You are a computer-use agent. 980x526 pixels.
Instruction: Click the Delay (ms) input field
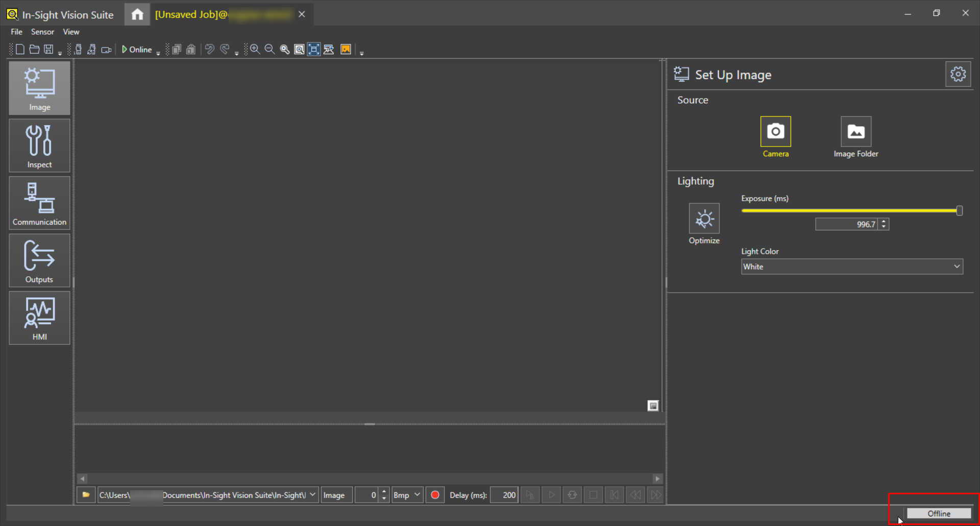(504, 495)
